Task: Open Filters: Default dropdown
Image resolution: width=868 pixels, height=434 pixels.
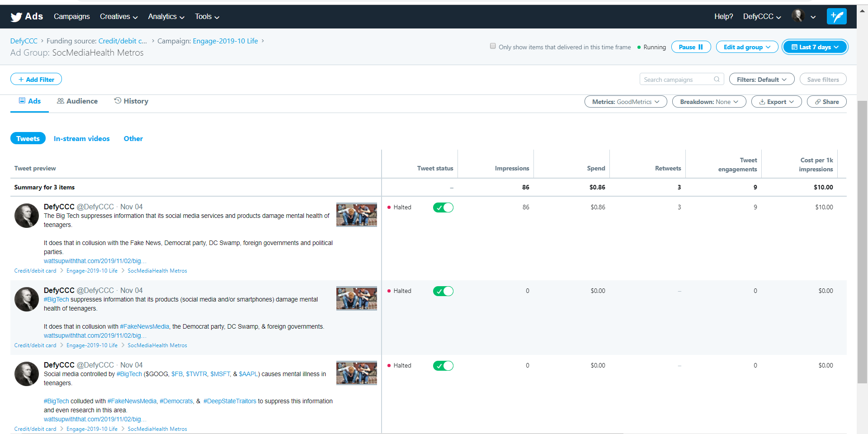Action: click(x=762, y=79)
